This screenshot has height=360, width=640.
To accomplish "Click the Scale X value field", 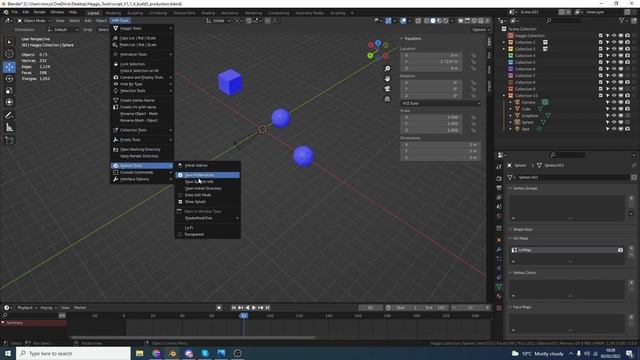I will pos(431,117).
